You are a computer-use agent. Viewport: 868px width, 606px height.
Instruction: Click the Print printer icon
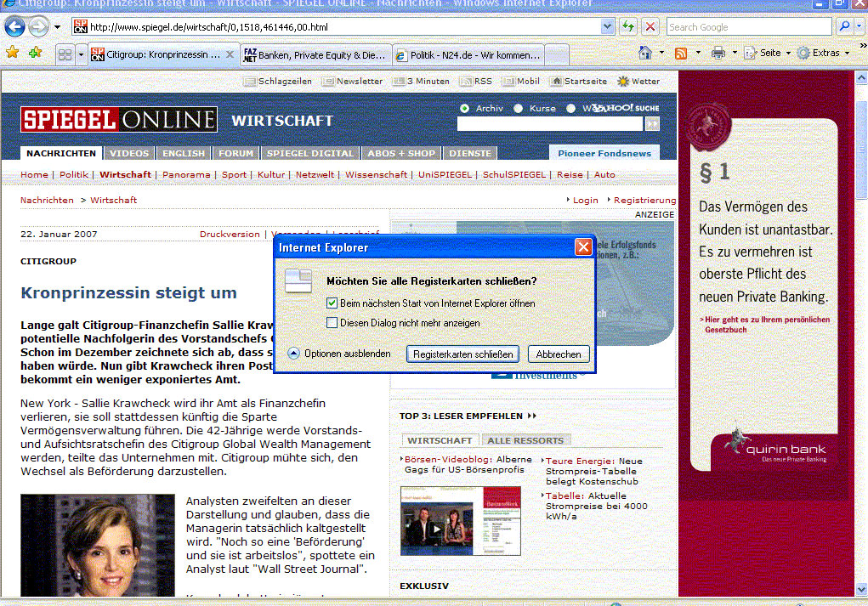point(718,54)
